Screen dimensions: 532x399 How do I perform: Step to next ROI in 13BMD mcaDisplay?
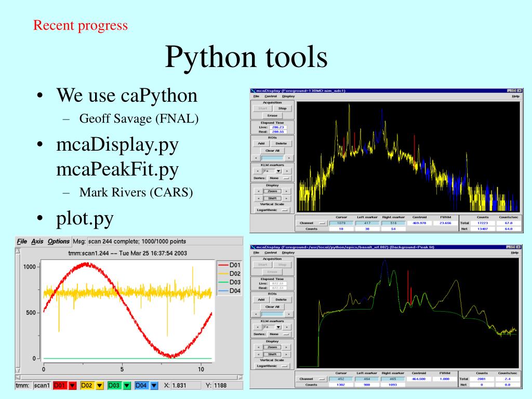pyautogui.click(x=289, y=158)
